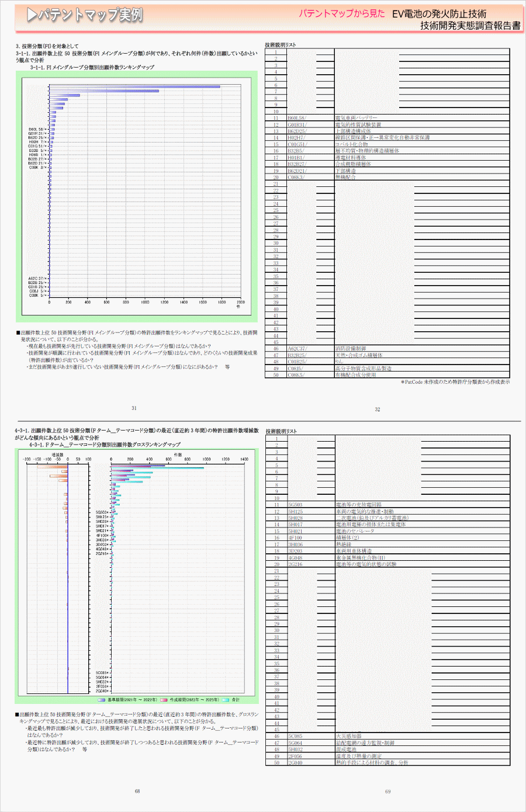
Task: Click the 合計 legend cyan swatch
Action: click(x=226, y=699)
